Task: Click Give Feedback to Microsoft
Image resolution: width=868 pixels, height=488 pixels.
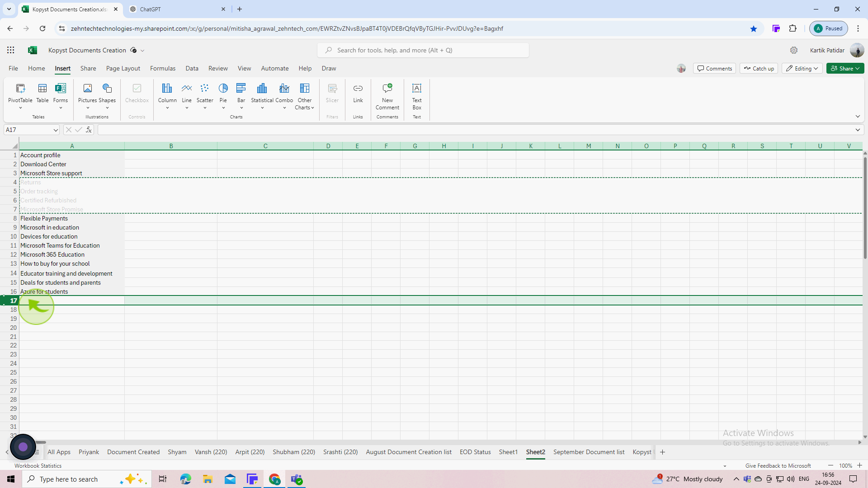Action: [x=778, y=465]
